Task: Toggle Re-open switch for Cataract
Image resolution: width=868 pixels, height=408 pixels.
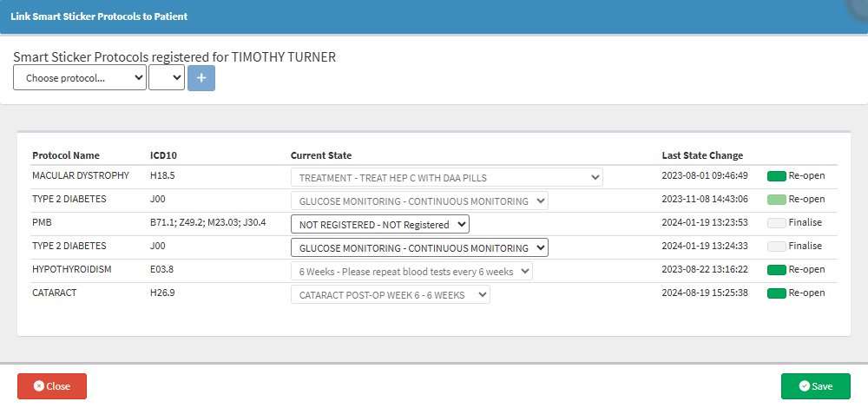Action: pyautogui.click(x=776, y=293)
